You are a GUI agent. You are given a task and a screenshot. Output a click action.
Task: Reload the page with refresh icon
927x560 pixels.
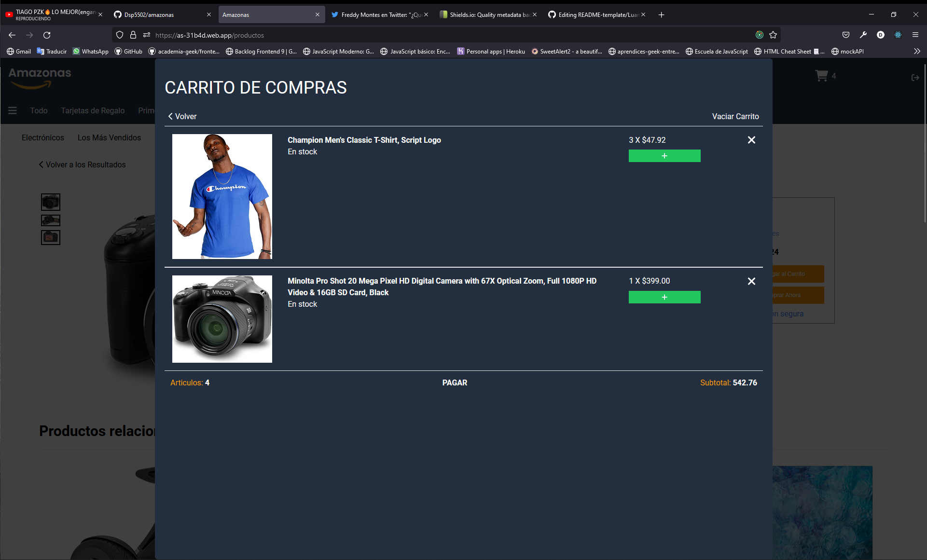[47, 35]
